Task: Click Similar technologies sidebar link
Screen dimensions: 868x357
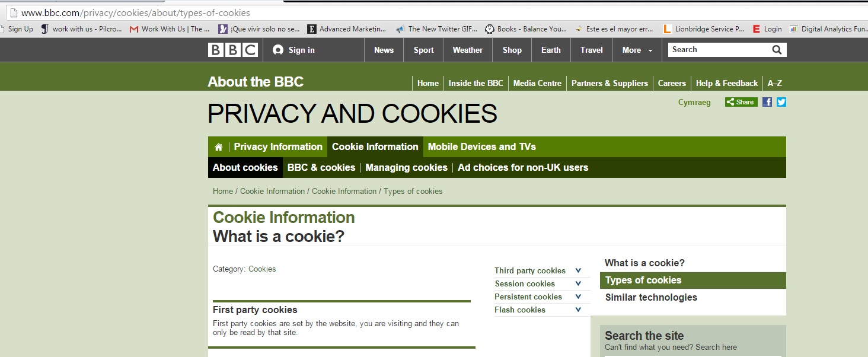Action: [651, 298]
